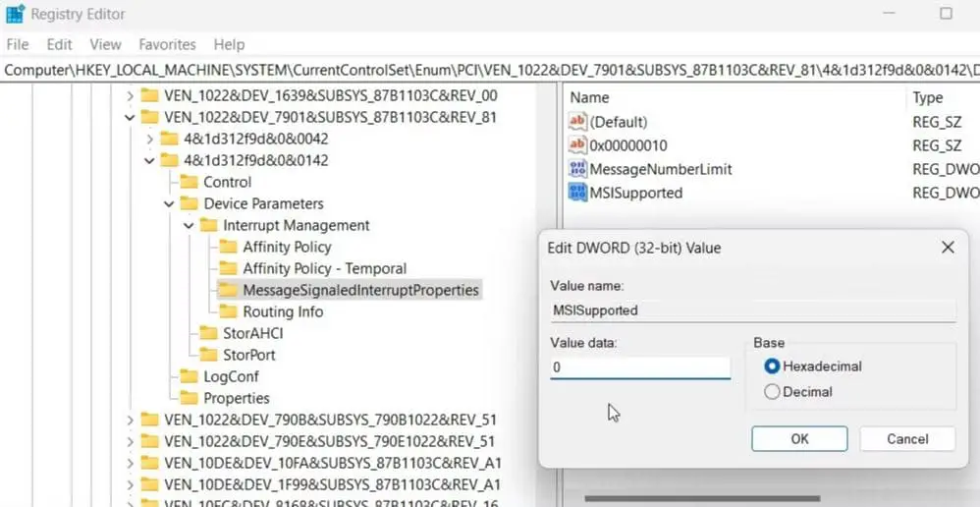This screenshot has width=980, height=507.
Task: Select the (Default) value name
Action: (x=618, y=121)
